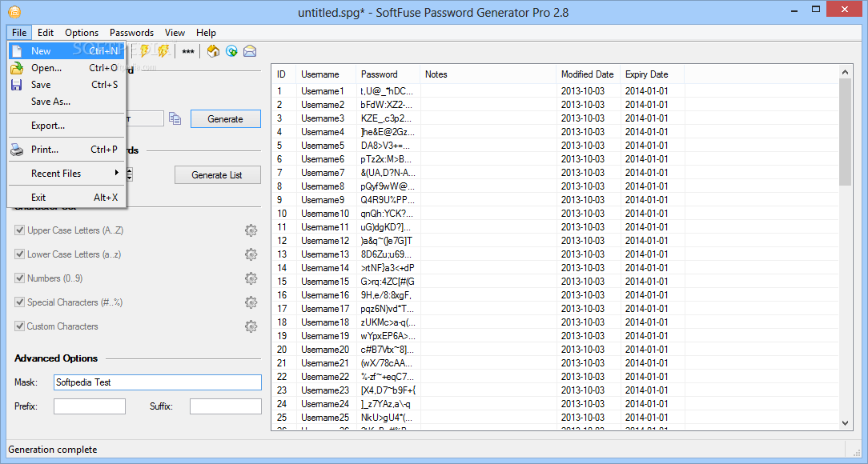Open the Edit menu
This screenshot has width=868, height=464.
point(46,33)
